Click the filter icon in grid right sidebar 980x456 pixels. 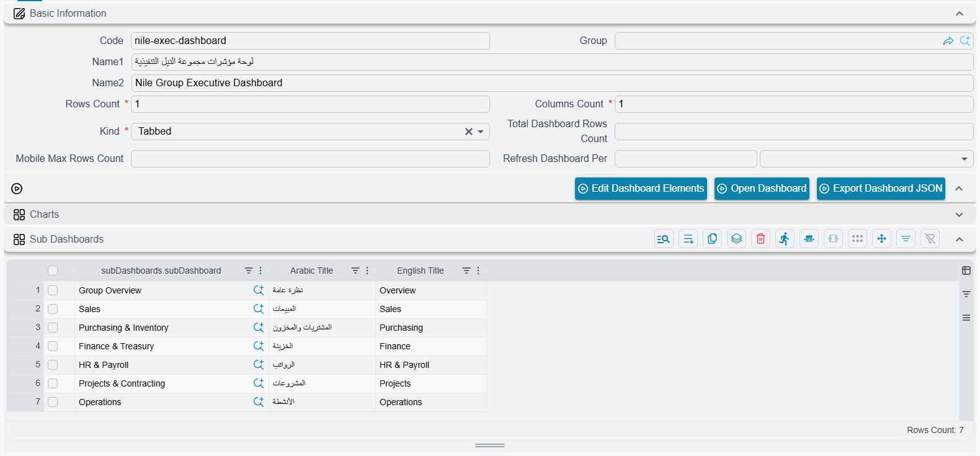click(x=966, y=294)
